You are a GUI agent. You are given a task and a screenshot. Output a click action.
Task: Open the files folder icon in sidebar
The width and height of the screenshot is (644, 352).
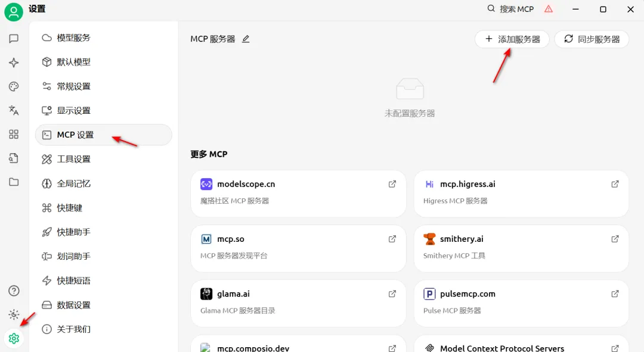point(14,182)
